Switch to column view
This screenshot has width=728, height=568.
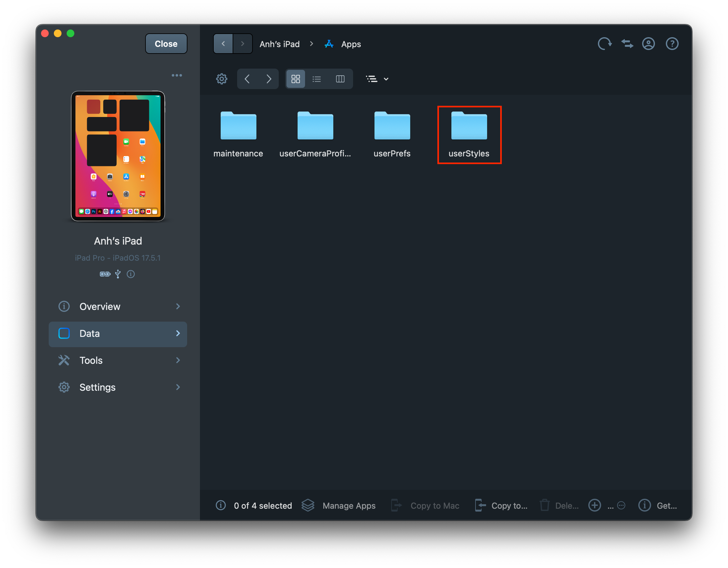340,79
